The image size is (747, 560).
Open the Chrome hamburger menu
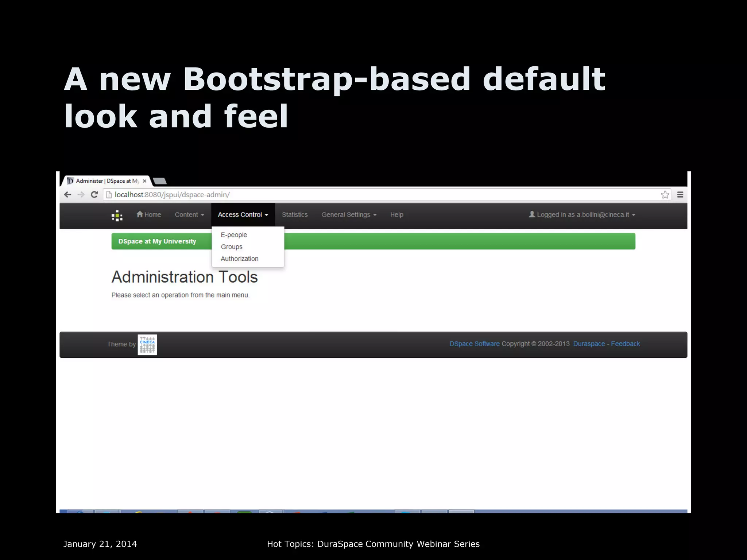(680, 195)
